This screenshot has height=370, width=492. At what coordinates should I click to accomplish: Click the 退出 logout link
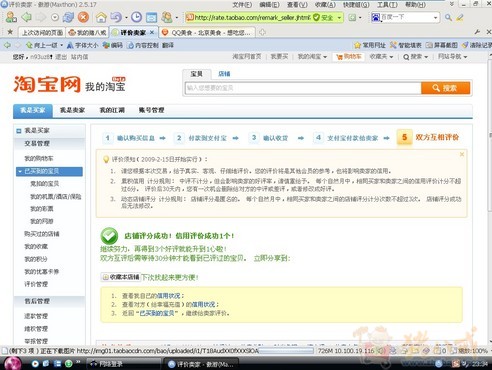point(61,57)
